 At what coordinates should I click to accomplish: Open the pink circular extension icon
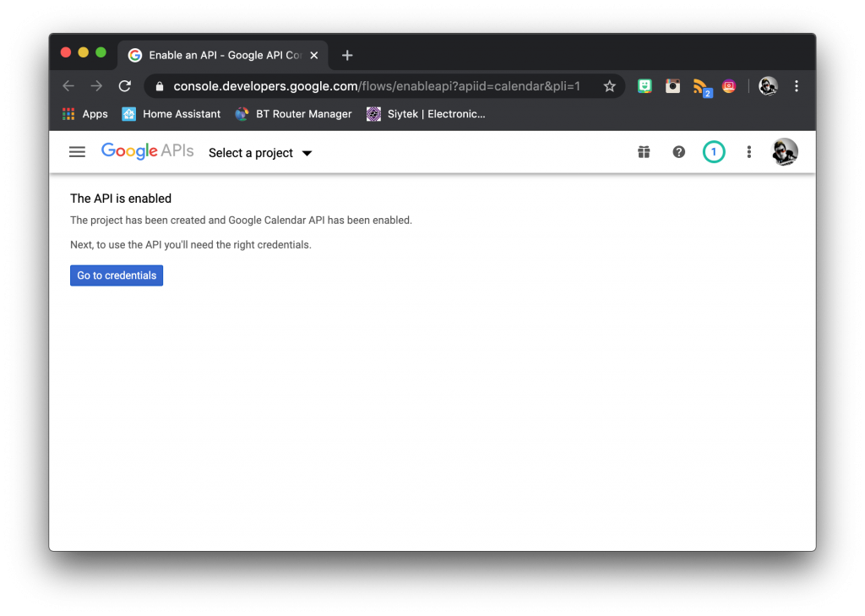click(x=729, y=86)
